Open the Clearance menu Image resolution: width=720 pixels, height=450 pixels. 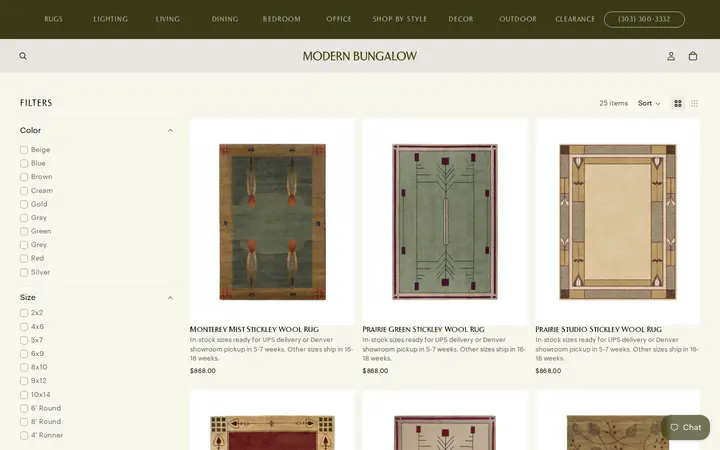pyautogui.click(x=575, y=19)
